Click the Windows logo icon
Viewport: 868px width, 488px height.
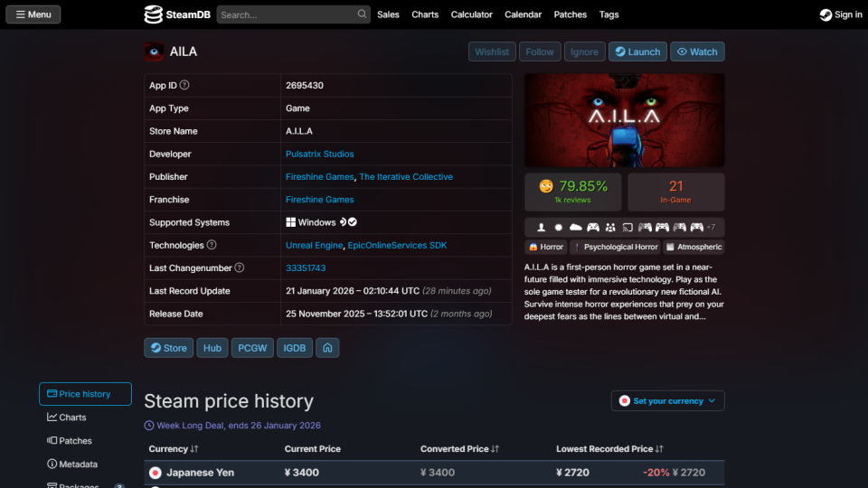[x=290, y=222]
